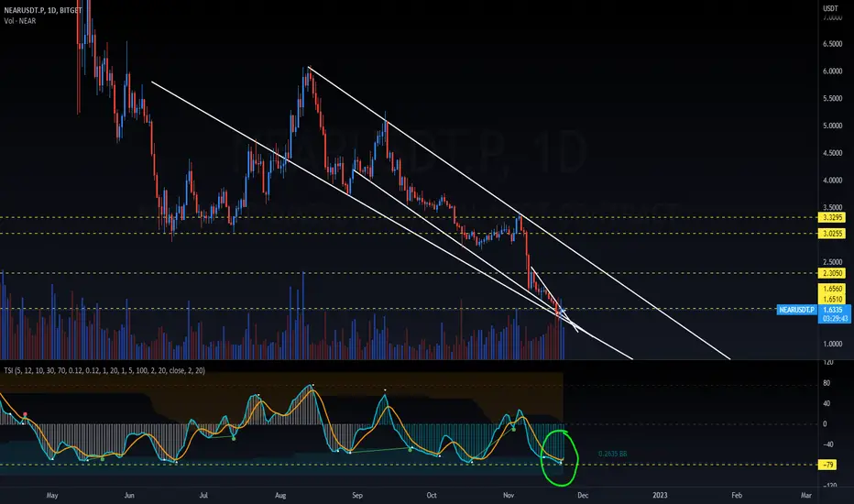Click Nov on the time axis
854x504 pixels.
[509, 495]
